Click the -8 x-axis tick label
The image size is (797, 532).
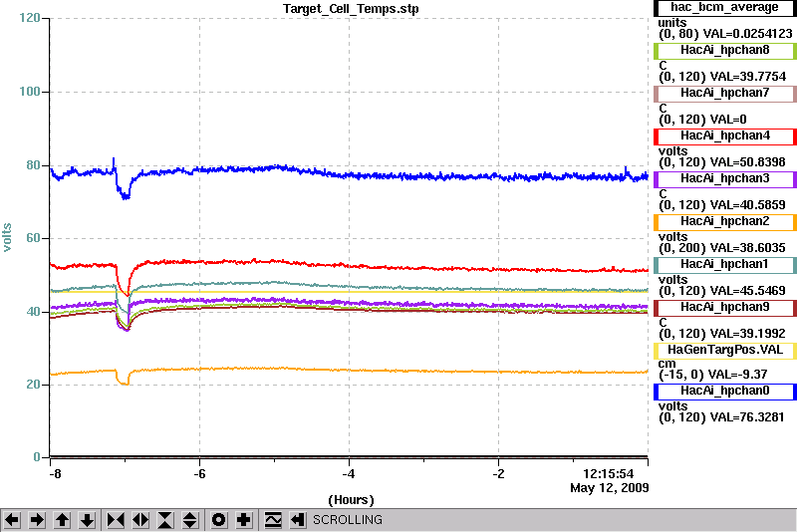coord(55,474)
